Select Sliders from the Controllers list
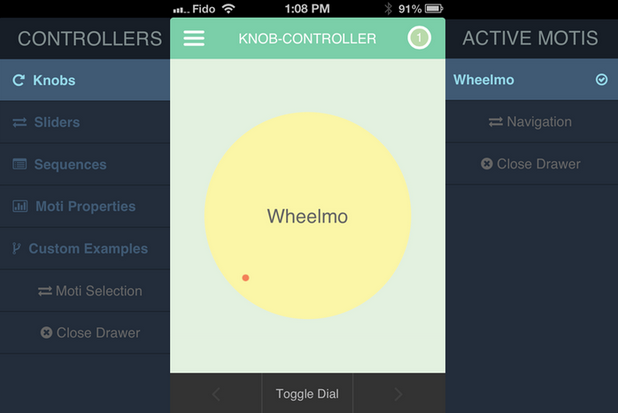 point(56,123)
